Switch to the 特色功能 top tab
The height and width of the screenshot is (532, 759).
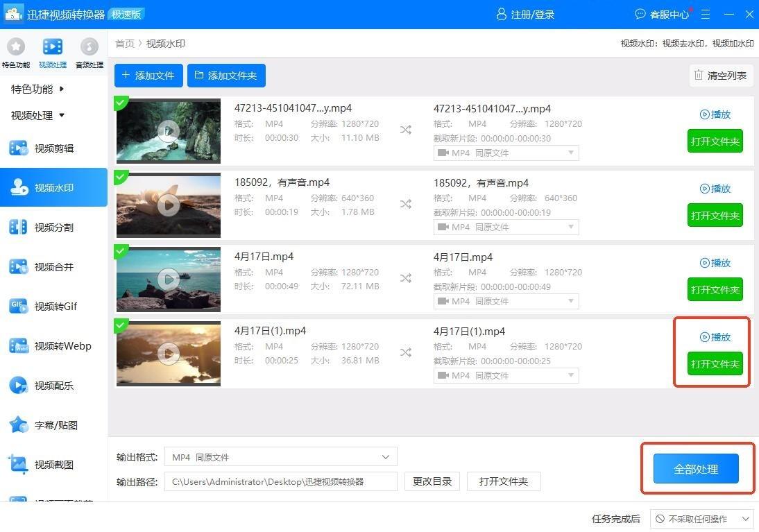(x=15, y=53)
